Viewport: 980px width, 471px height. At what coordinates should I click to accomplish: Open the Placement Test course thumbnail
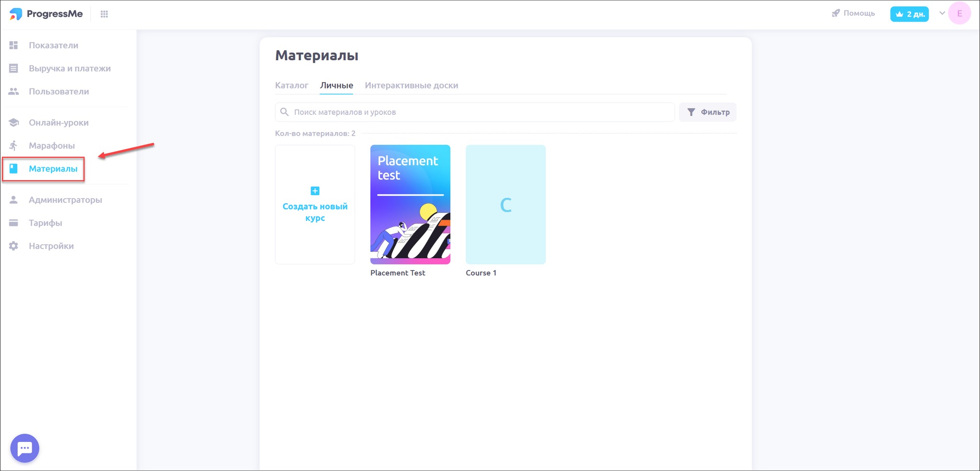410,205
